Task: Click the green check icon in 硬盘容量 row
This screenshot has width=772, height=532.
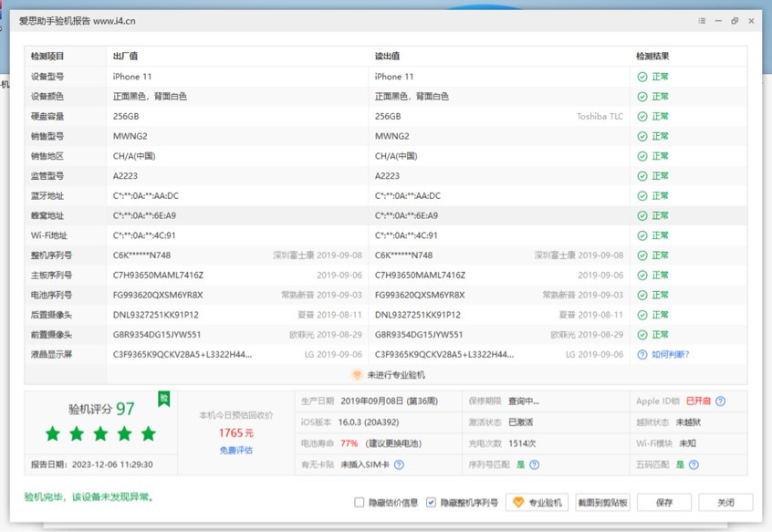Action: click(x=642, y=117)
